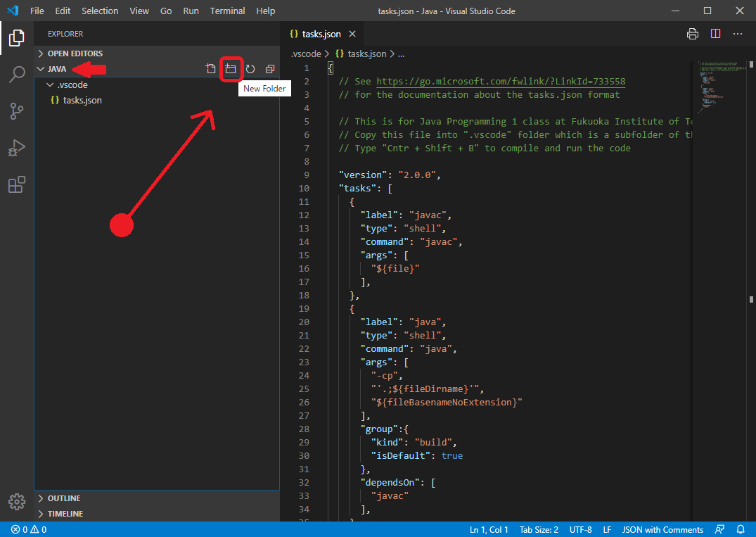Open the View menu

point(139,11)
